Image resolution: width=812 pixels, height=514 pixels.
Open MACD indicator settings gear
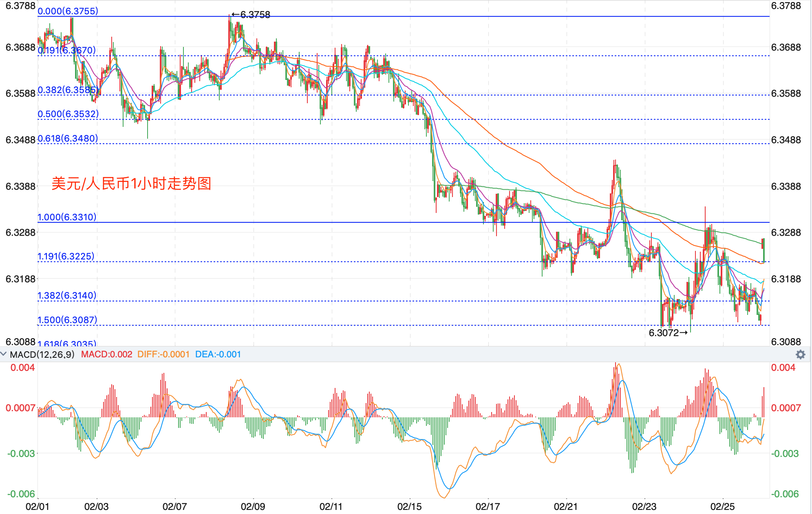(800, 354)
